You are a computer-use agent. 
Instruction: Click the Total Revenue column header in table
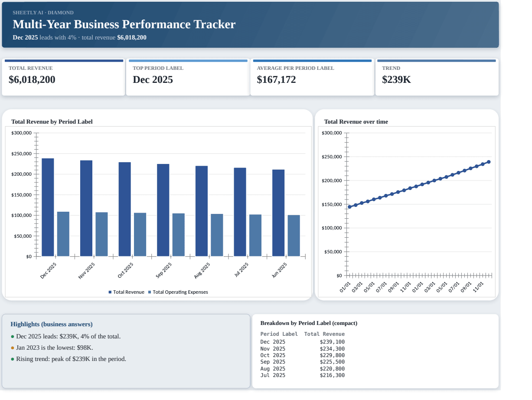pos(324,334)
